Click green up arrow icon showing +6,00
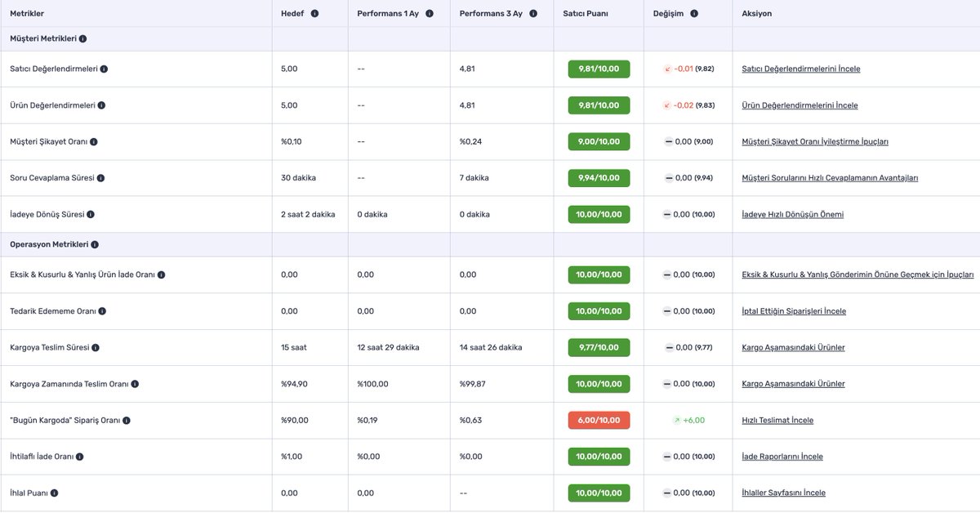 [676, 420]
